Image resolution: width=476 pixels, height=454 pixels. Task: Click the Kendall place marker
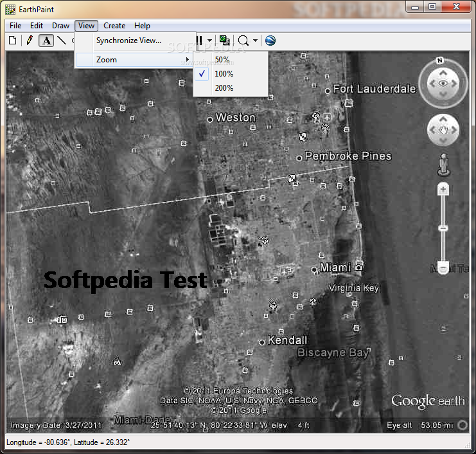pos(262,343)
